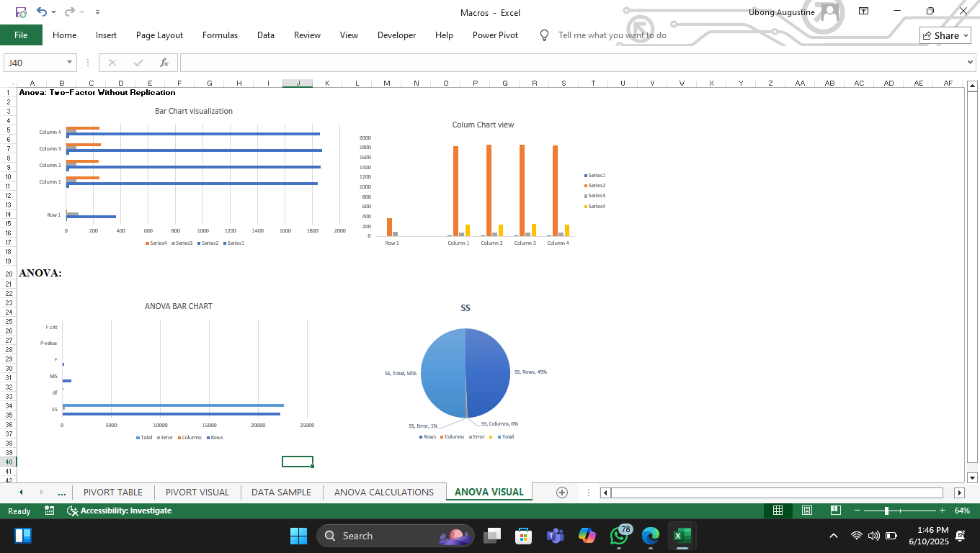This screenshot has height=553, width=980.
Task: Click the Name Box showing J40
Action: click(34, 63)
